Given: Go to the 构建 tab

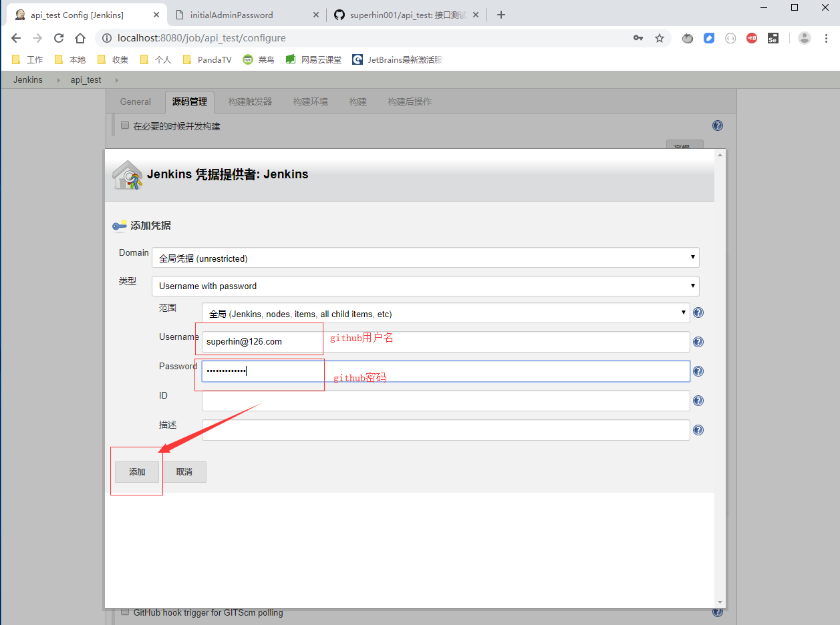Looking at the screenshot, I should pyautogui.click(x=358, y=101).
